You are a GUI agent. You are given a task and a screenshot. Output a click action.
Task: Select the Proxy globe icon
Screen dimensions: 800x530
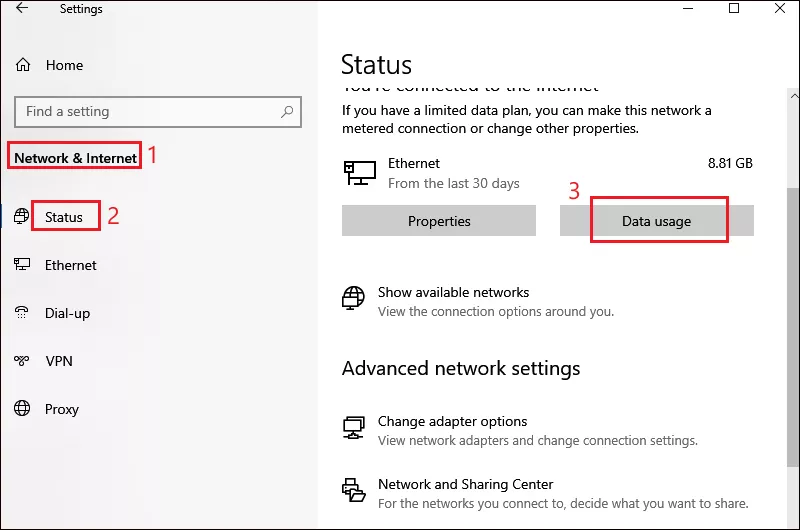[x=22, y=408]
